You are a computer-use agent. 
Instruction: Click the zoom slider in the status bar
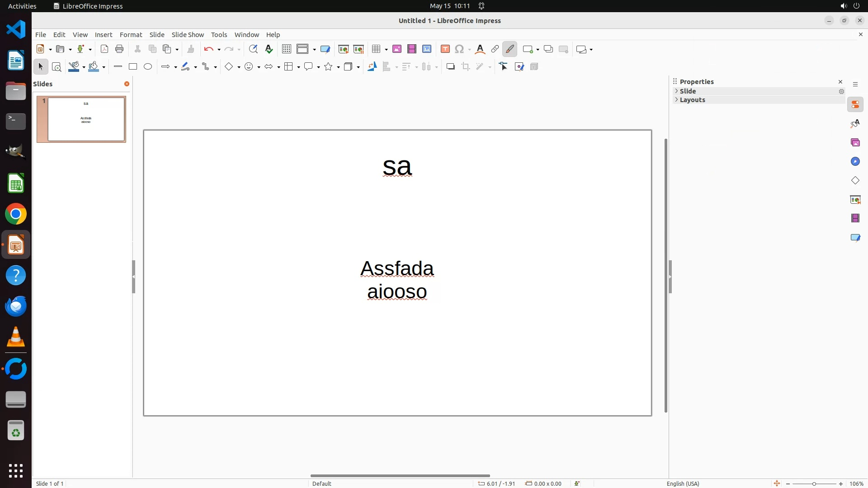(x=814, y=483)
